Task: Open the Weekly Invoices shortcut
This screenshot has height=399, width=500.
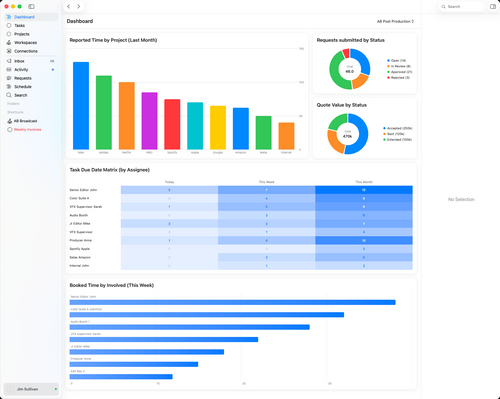Action: pyautogui.click(x=31, y=129)
